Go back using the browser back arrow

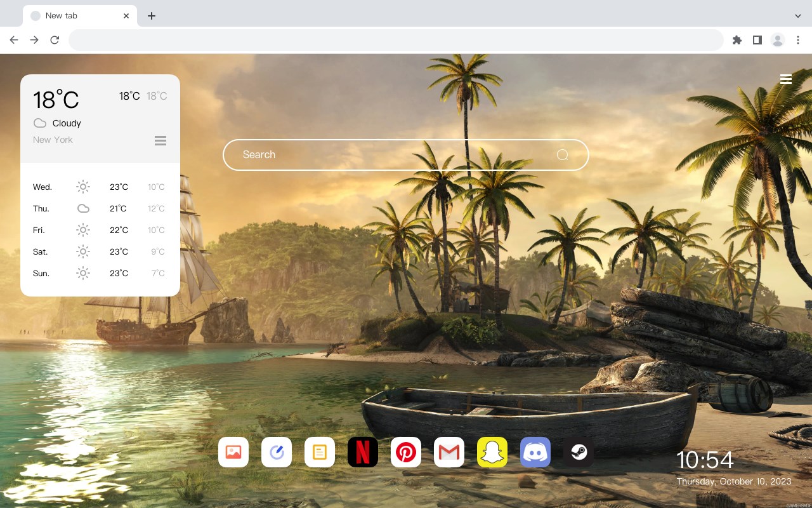[x=14, y=40]
